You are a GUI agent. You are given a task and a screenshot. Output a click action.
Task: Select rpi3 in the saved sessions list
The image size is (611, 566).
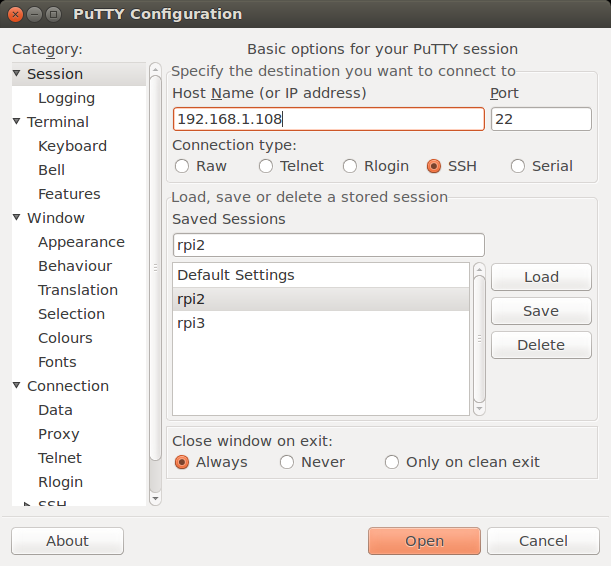pos(321,323)
